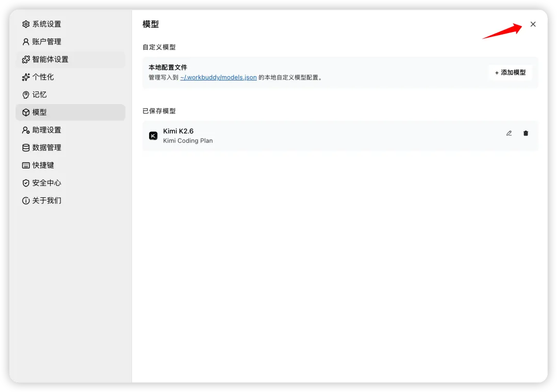The width and height of the screenshot is (557, 392).
Task: Click the puzzle icon beside 智能体设置
Action: pyautogui.click(x=26, y=59)
